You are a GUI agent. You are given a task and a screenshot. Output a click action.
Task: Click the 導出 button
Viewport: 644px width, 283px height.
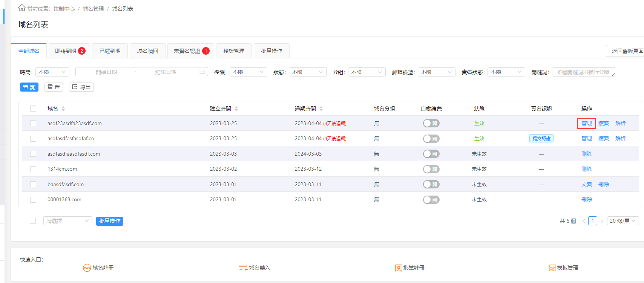click(81, 87)
